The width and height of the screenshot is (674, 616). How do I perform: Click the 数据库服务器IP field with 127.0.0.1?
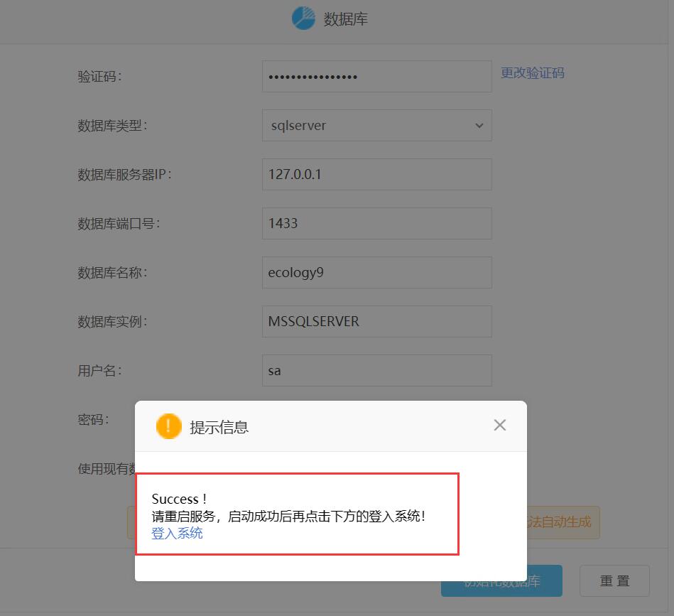point(377,175)
